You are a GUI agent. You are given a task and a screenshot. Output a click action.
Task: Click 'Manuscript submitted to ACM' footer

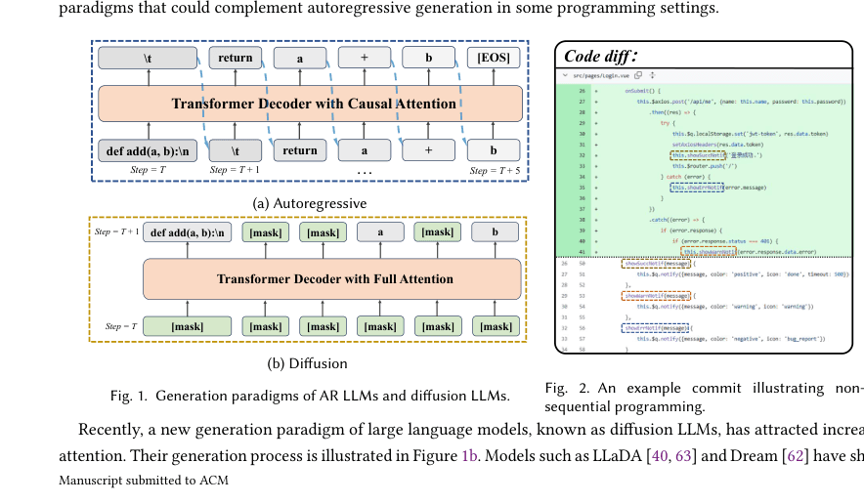(144, 481)
